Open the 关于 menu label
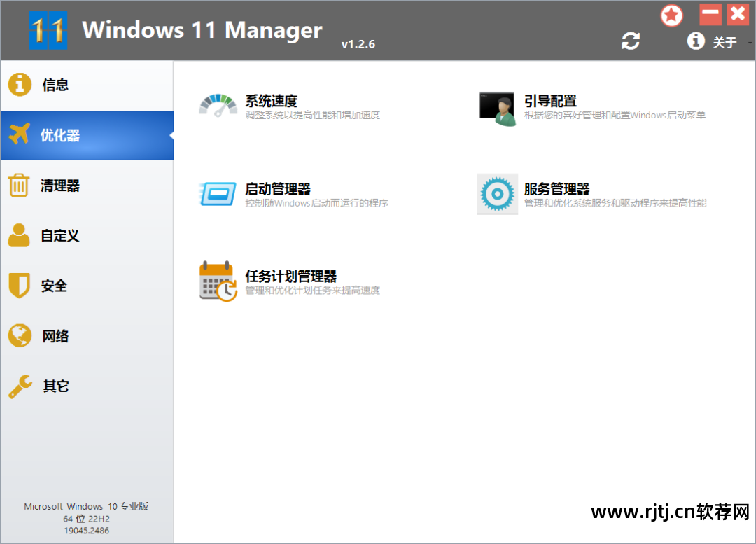The height and width of the screenshot is (544, 756). [x=724, y=43]
